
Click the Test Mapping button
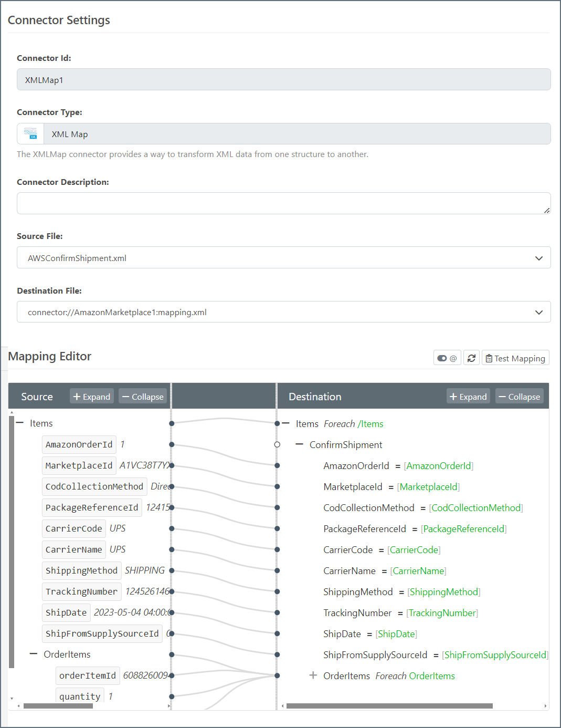(x=515, y=358)
